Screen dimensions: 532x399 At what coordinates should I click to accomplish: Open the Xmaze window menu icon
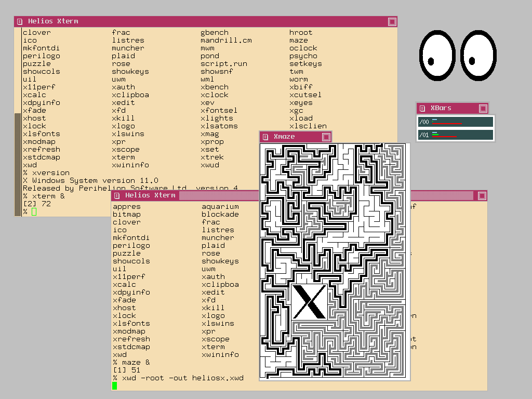pos(265,137)
